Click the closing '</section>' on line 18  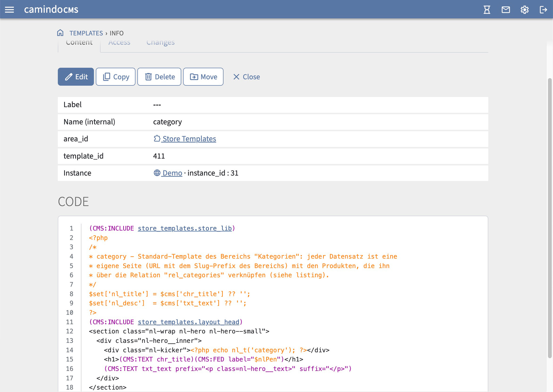(107, 387)
